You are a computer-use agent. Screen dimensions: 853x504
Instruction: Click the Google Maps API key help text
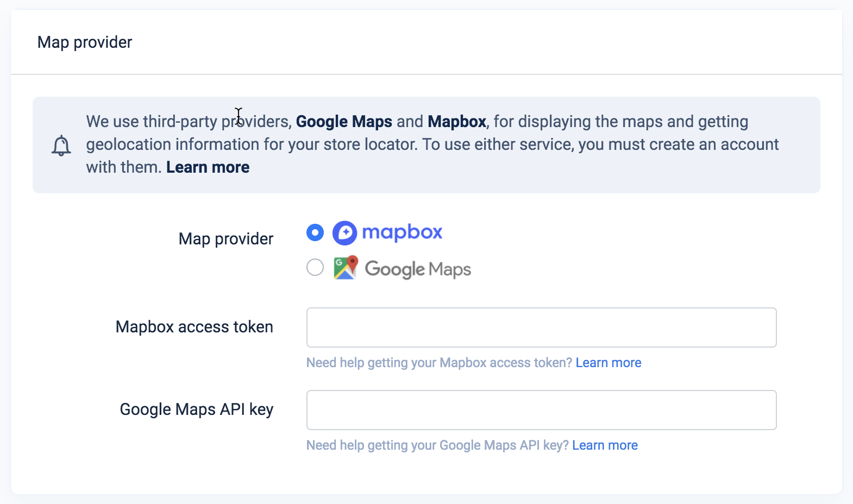[x=437, y=445]
